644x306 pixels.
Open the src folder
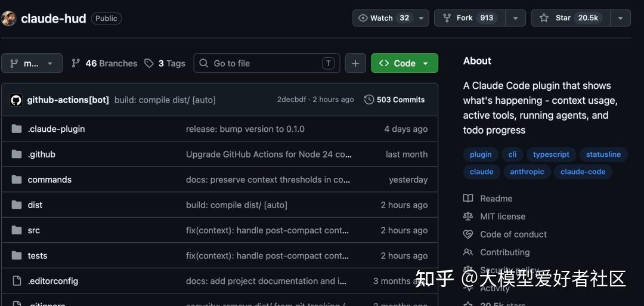(x=33, y=230)
